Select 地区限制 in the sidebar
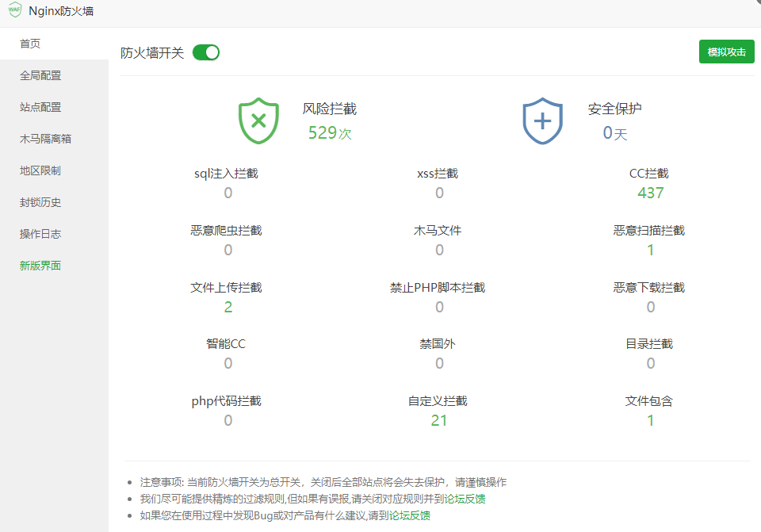761x532 pixels. [x=55, y=171]
